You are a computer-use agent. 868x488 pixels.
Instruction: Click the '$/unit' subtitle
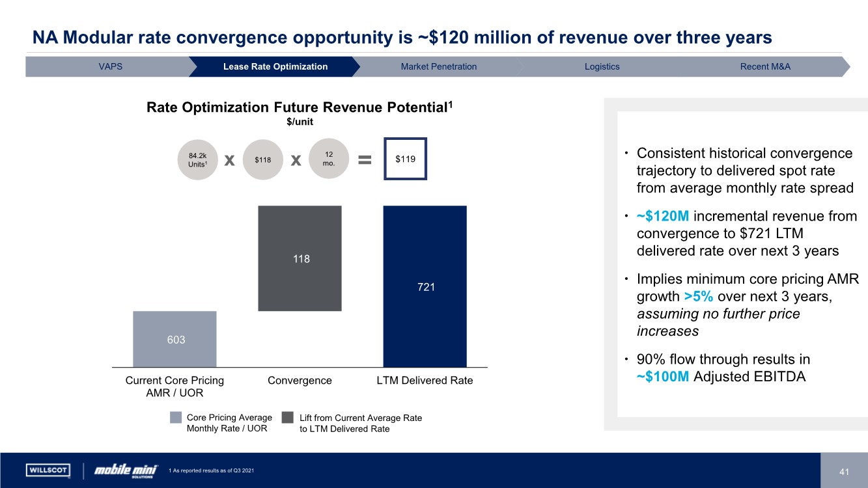pyautogui.click(x=299, y=122)
